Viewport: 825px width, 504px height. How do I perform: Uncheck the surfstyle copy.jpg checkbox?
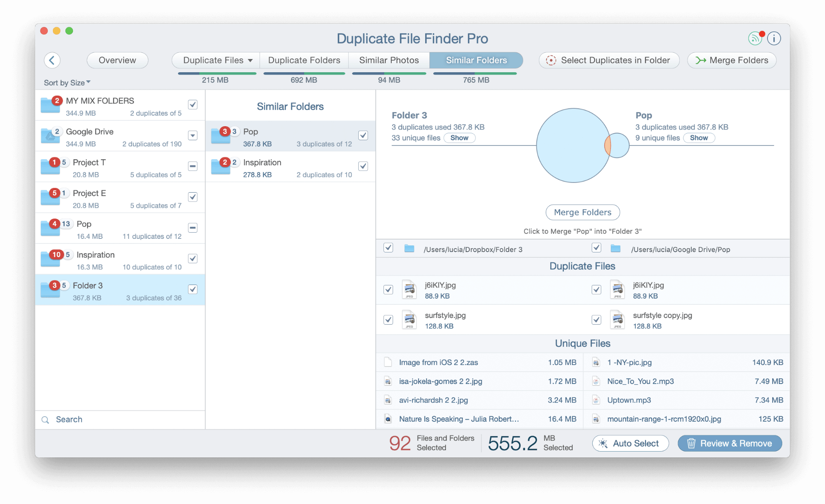tap(596, 320)
